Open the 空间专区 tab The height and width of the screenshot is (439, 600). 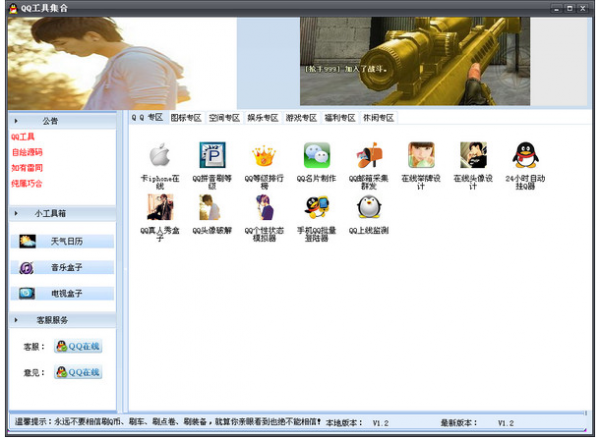[x=224, y=118]
